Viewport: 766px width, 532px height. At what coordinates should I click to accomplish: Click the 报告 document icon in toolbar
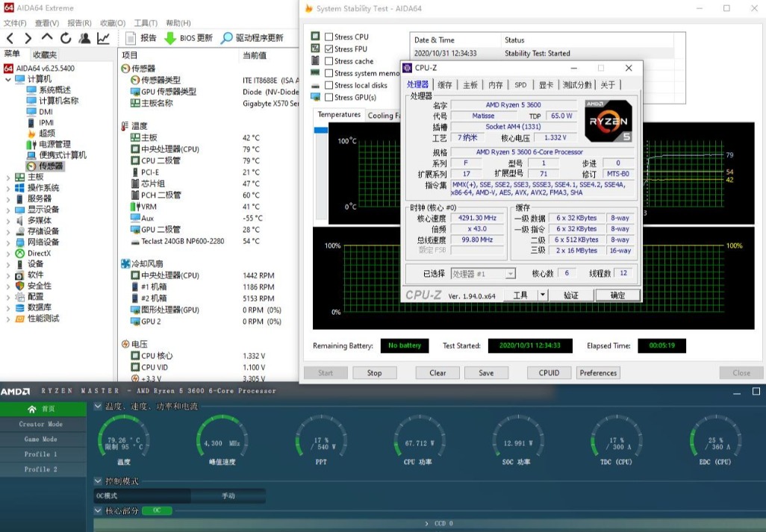click(x=131, y=38)
